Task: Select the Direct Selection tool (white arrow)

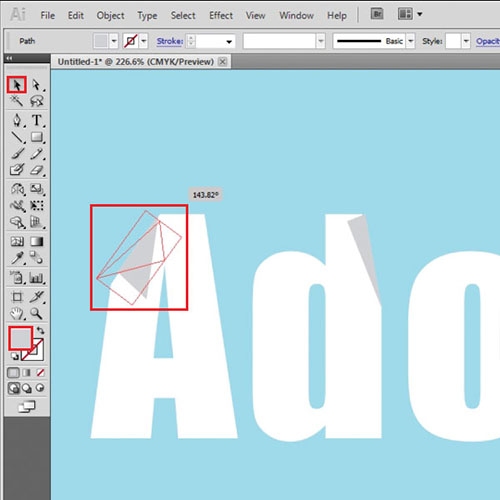Action: click(36, 85)
